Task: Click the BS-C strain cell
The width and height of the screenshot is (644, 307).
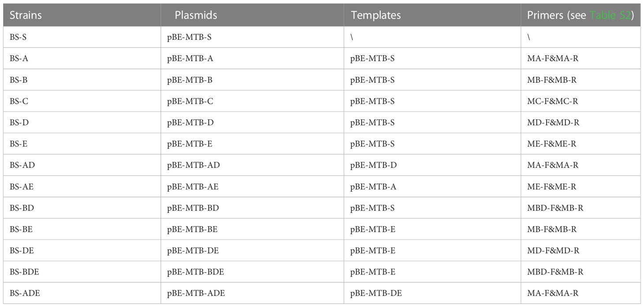Action: (x=82, y=101)
